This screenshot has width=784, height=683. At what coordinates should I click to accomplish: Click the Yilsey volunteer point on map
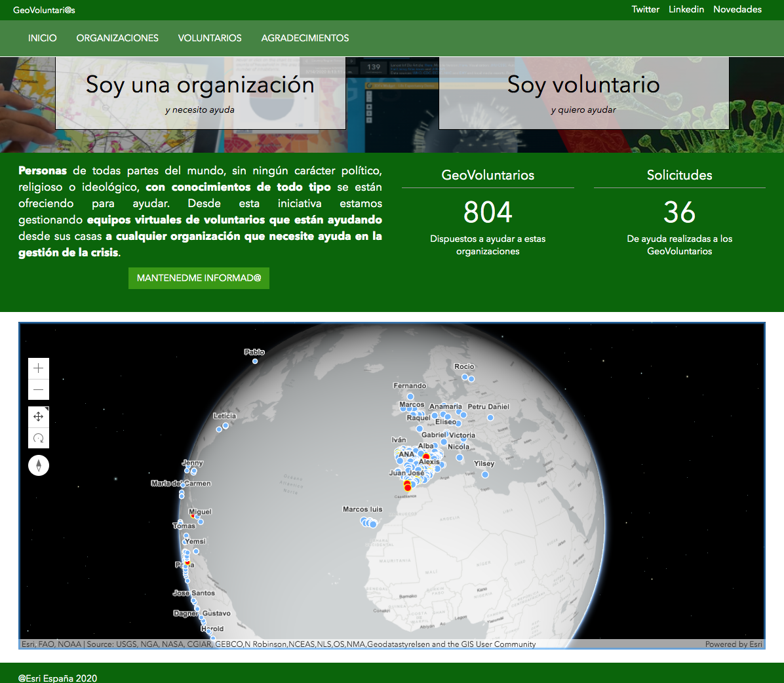[x=485, y=475]
